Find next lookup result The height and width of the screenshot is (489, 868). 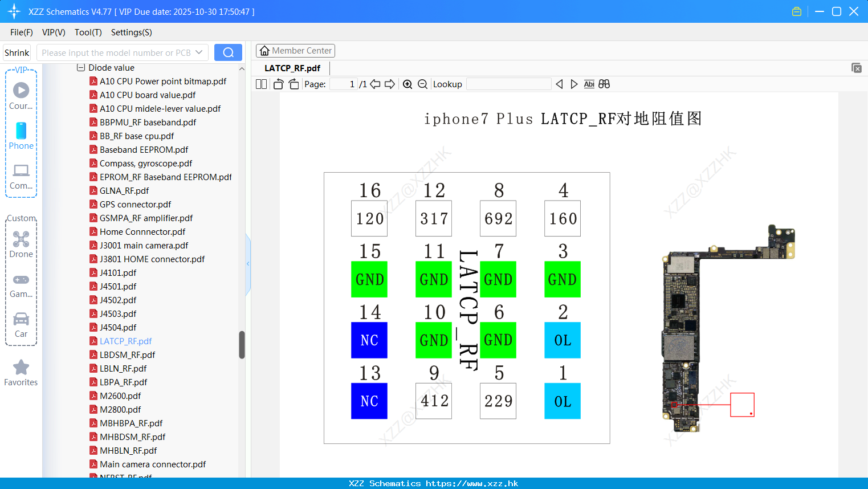point(574,84)
